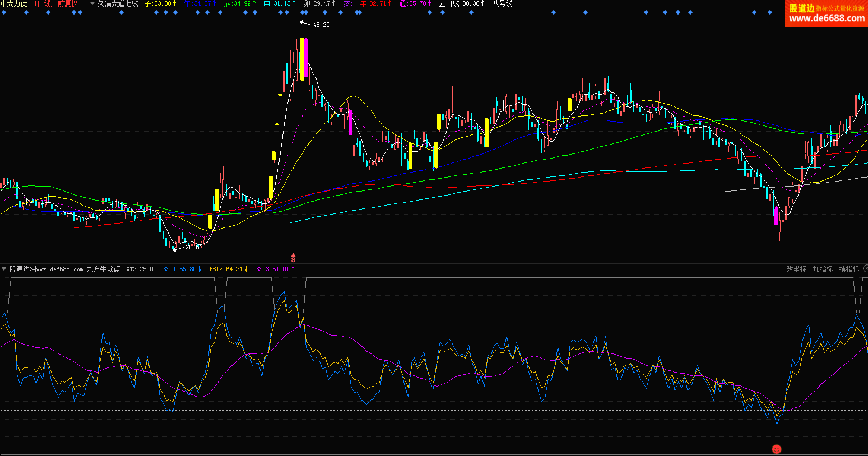Click the 久赢大道七线 indicator name
Image resolution: width=868 pixels, height=456 pixels.
118,3
